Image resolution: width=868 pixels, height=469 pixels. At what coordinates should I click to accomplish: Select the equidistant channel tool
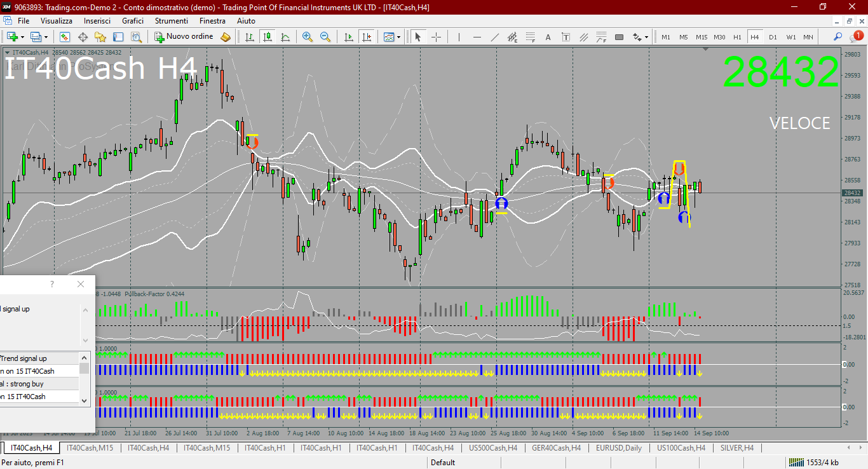(512, 37)
